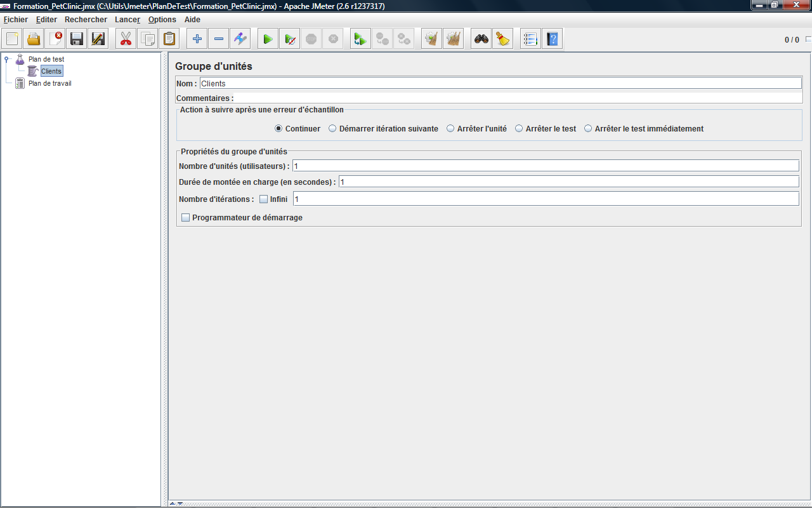Click the blue plus expand-all icon
The height and width of the screenshot is (508, 812).
(197, 39)
